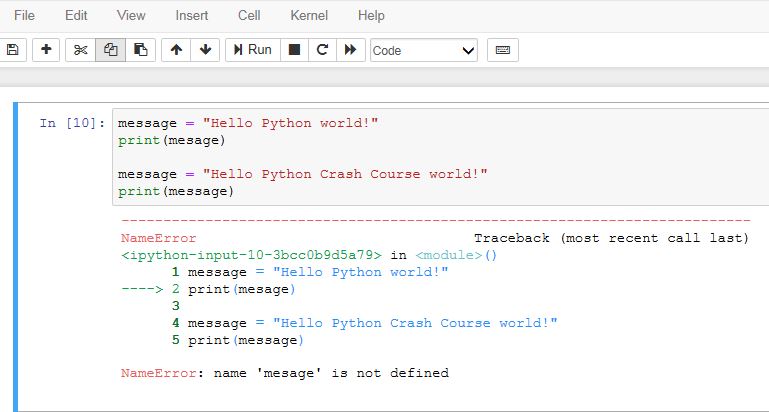769x412 pixels.
Task: Open the Help menu
Action: click(x=371, y=15)
